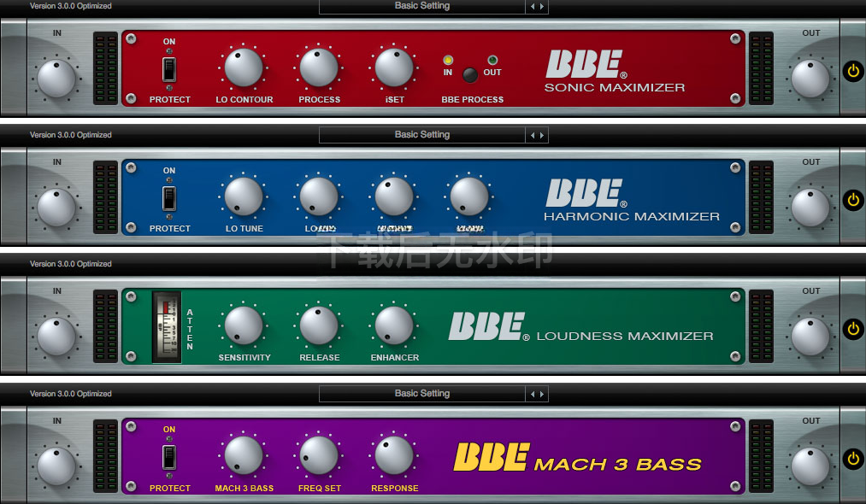
Task: Click the Harmonic Maximizer OUT knob
Action: [810, 208]
